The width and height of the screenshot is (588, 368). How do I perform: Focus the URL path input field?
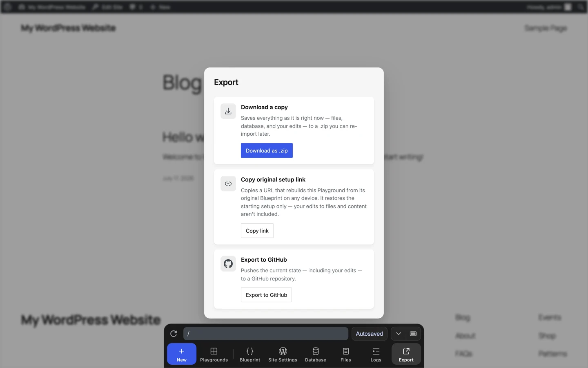pos(266,334)
